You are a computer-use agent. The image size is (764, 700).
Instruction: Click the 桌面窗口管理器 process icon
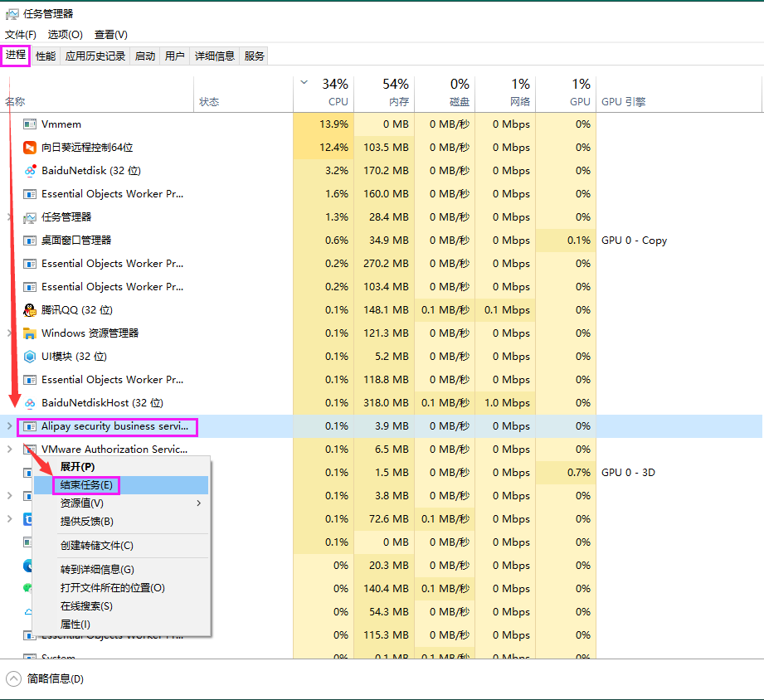pos(30,241)
